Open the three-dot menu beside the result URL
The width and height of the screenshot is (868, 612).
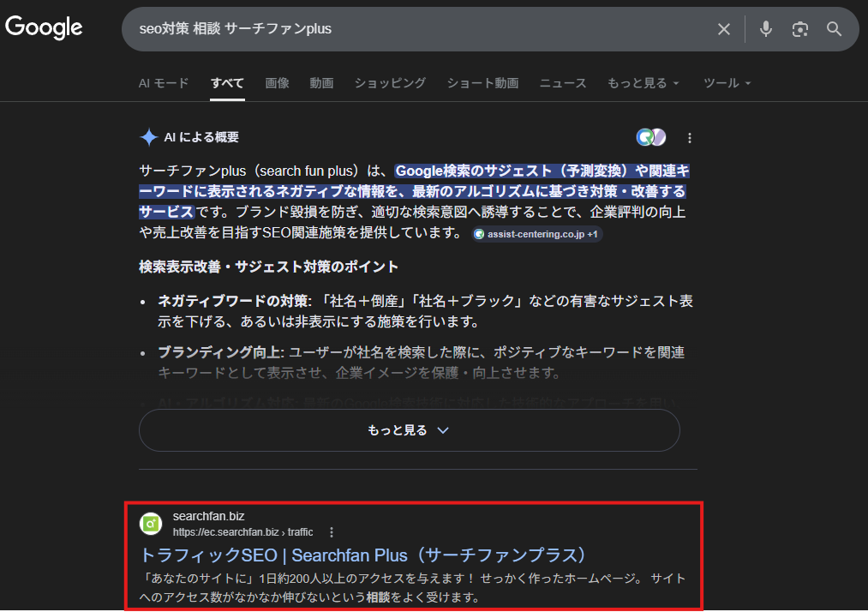332,531
